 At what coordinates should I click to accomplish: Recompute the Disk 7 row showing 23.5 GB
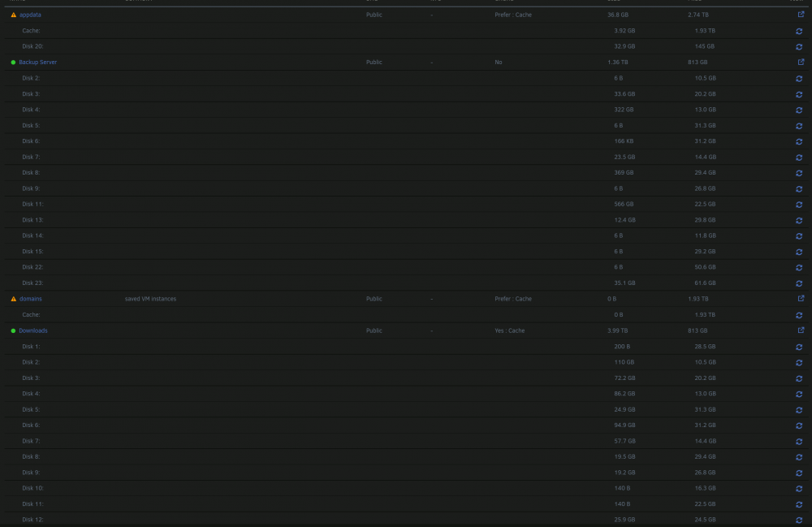tap(799, 158)
